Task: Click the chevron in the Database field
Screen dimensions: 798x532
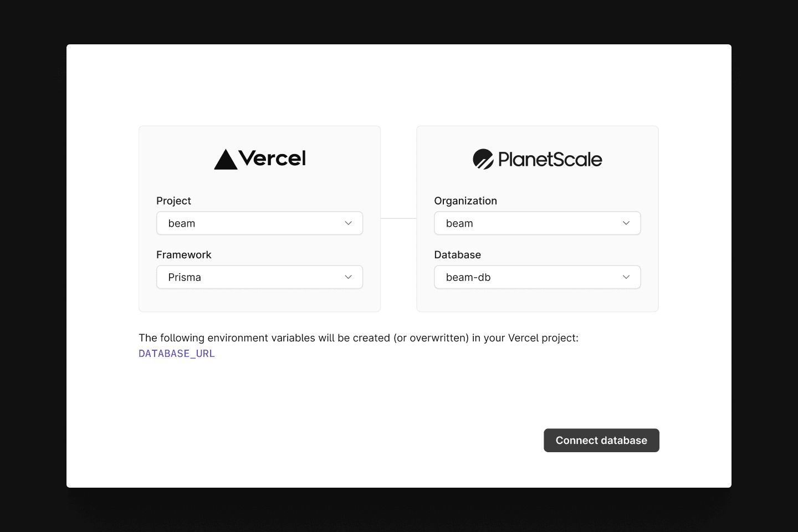Action: tap(626, 277)
